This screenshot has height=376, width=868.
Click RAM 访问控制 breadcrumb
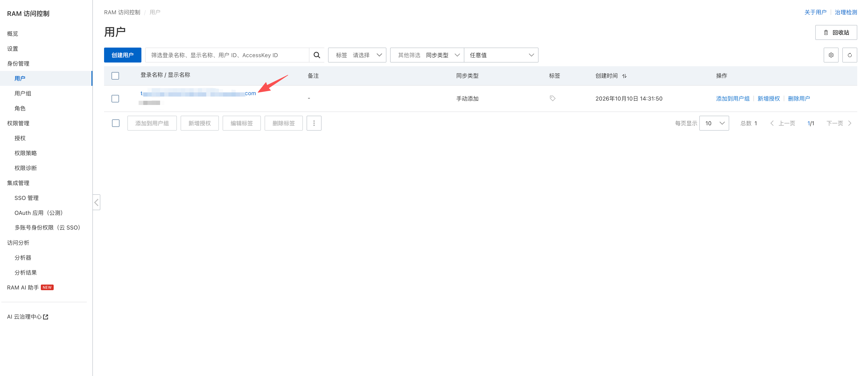tap(122, 12)
